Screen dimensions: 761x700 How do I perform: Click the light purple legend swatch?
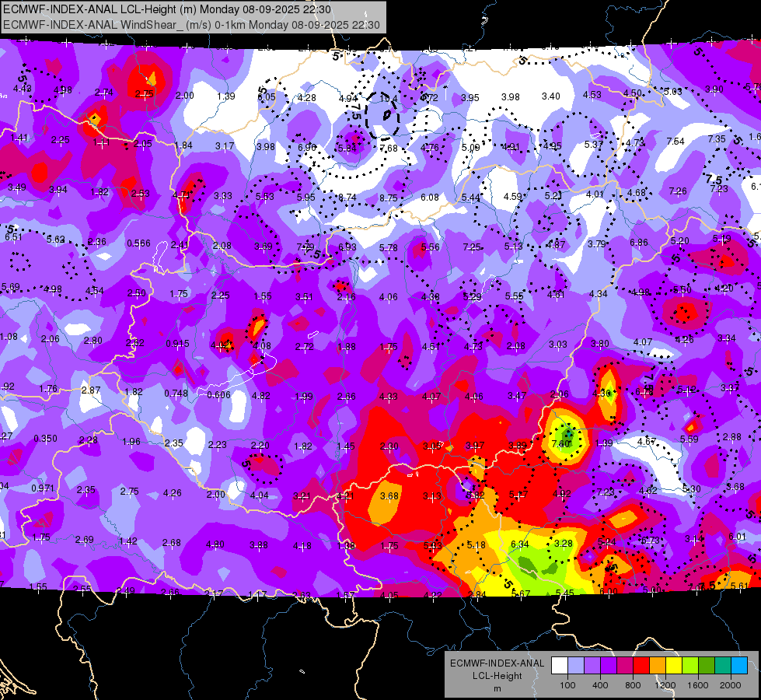(x=592, y=665)
